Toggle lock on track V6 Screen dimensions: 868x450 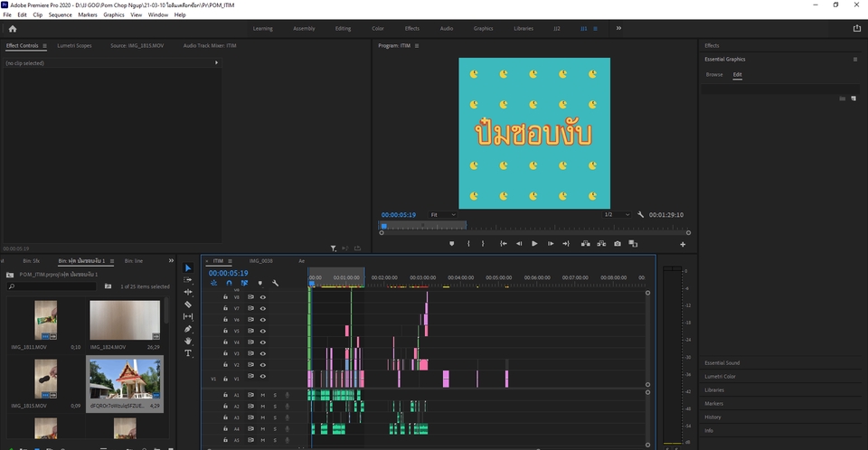(225, 319)
